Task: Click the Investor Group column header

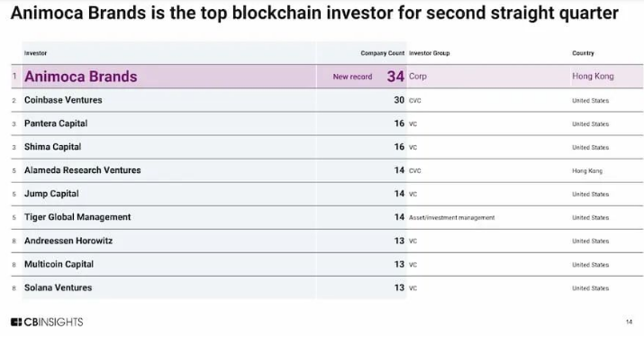Action: (430, 53)
